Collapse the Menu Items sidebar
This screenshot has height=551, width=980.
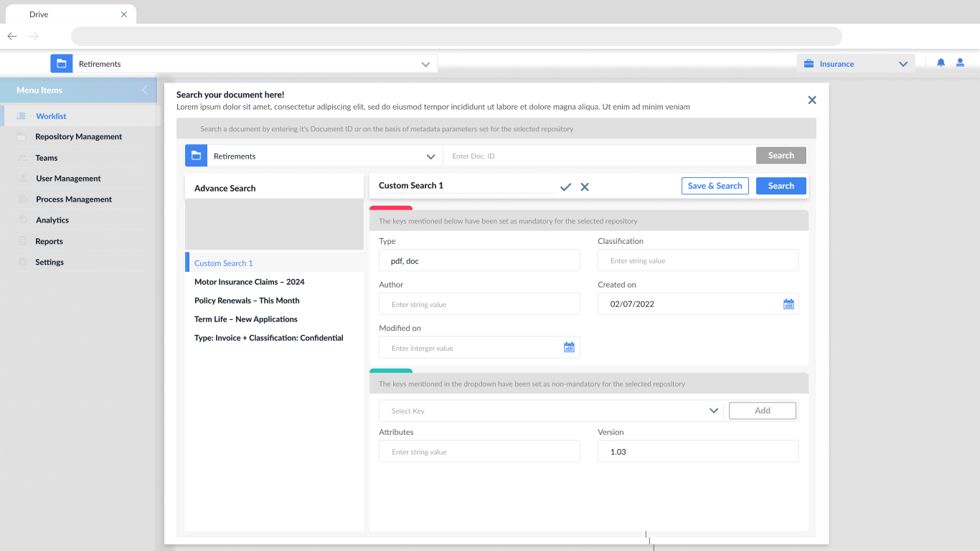pyautogui.click(x=144, y=90)
